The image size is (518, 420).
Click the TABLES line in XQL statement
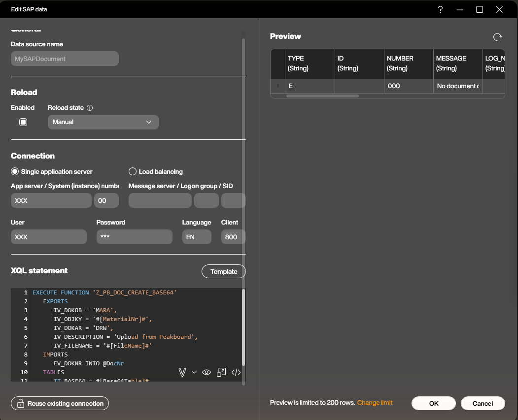click(x=54, y=373)
